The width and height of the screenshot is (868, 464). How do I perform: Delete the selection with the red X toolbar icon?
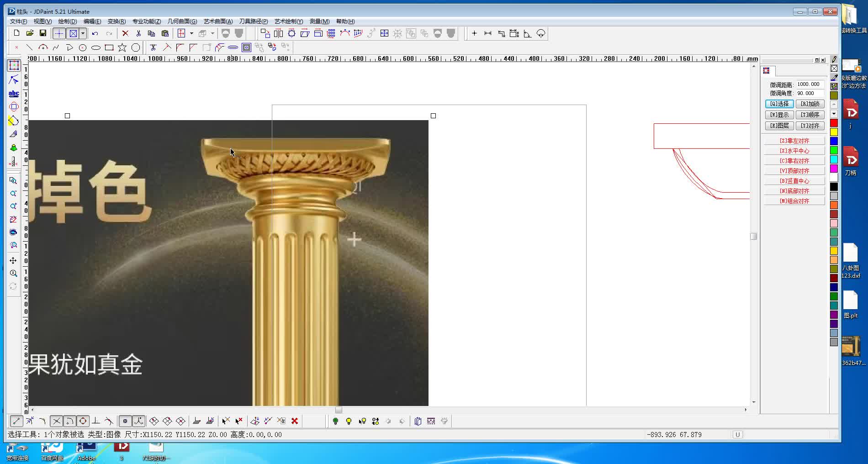click(x=125, y=33)
